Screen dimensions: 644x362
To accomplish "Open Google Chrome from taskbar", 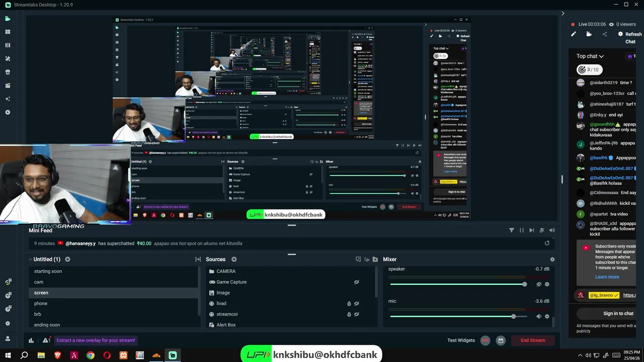I will pos(91,355).
